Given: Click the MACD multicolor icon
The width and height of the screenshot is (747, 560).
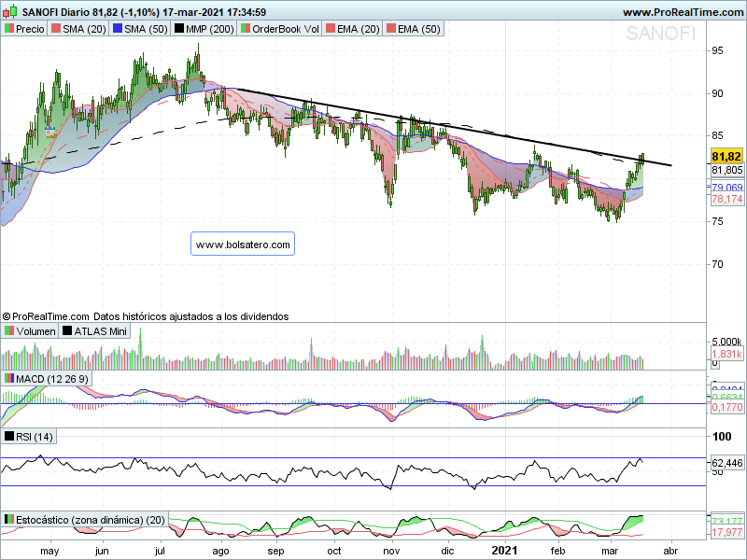Looking at the screenshot, I should [9, 379].
